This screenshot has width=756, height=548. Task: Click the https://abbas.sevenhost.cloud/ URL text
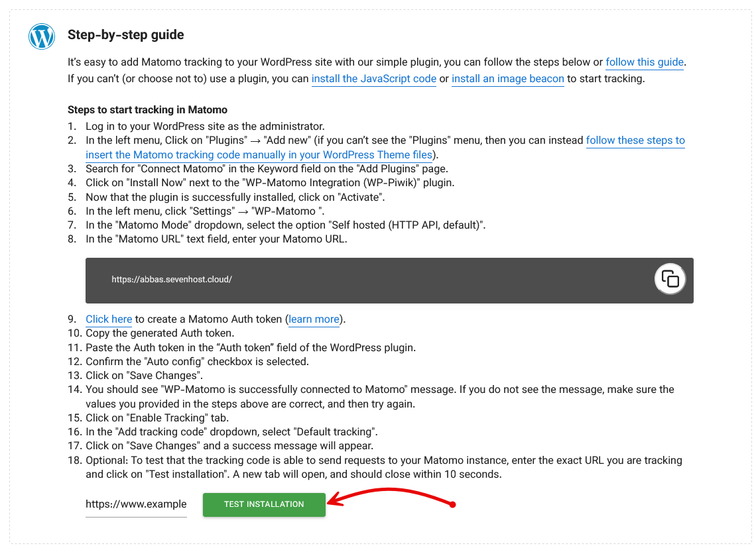click(x=172, y=280)
